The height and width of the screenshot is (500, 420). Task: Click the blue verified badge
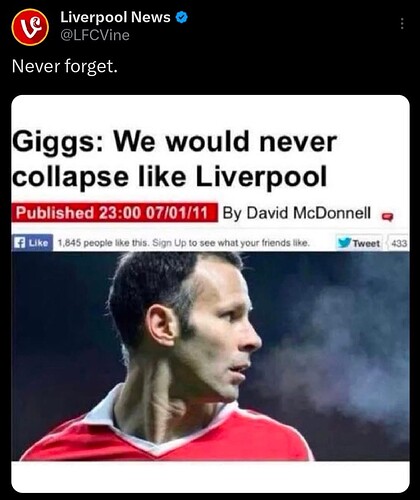[182, 17]
